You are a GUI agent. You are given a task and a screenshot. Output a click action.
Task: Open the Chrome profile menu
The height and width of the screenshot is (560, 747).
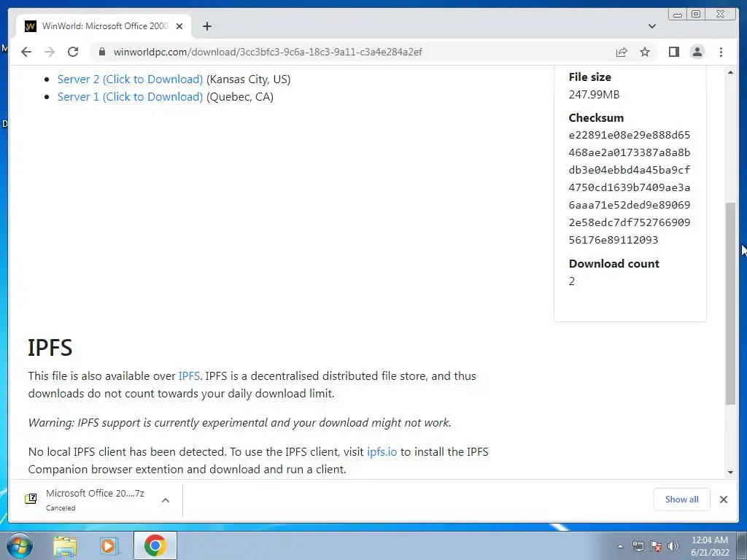point(697,52)
